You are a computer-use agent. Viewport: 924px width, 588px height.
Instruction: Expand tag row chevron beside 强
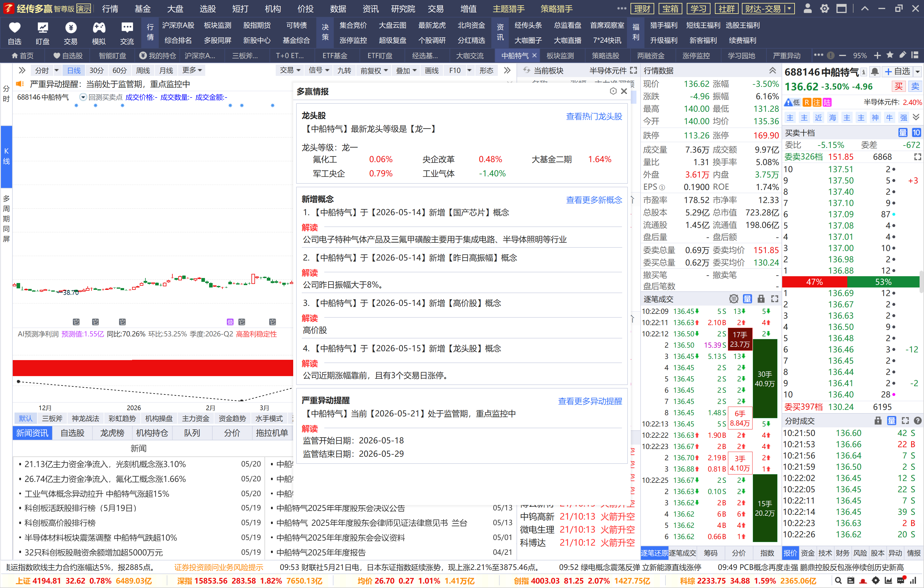pyautogui.click(x=916, y=117)
